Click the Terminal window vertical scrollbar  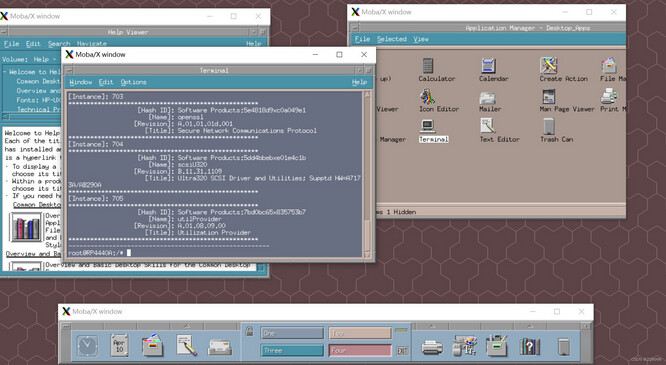point(367,174)
